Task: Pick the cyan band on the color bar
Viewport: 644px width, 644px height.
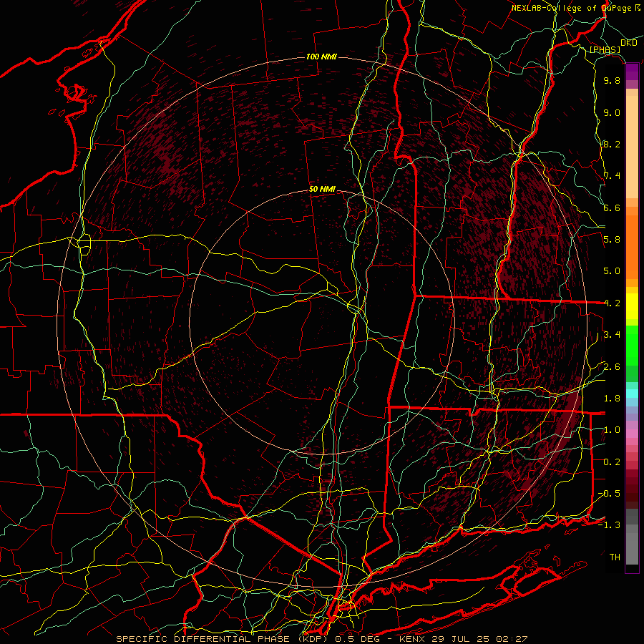Action: [x=632, y=394]
